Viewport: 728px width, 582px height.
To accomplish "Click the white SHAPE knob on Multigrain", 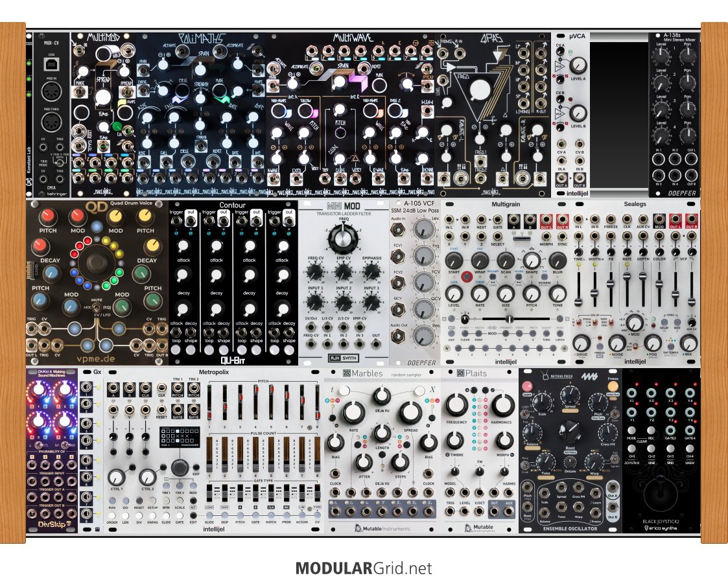I will point(532,261).
